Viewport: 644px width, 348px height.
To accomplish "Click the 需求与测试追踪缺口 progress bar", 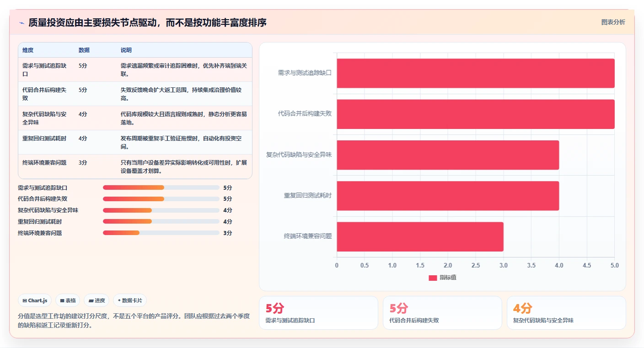I will click(161, 187).
